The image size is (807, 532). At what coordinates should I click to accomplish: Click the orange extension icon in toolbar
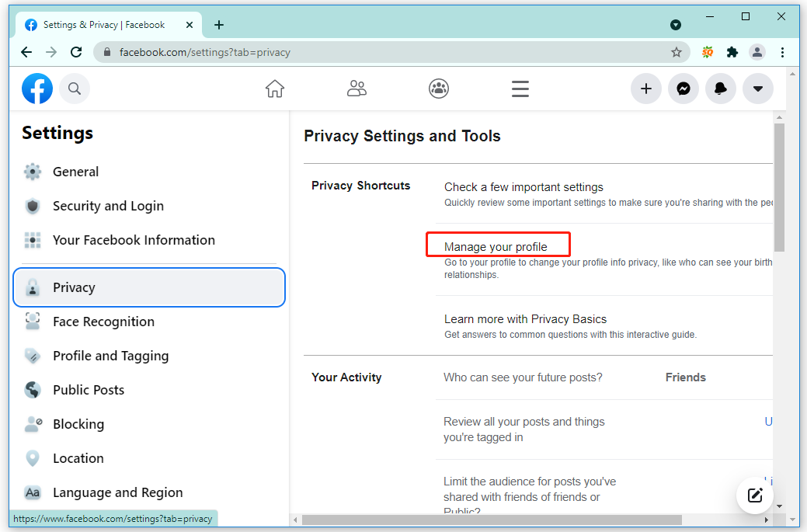[708, 52]
